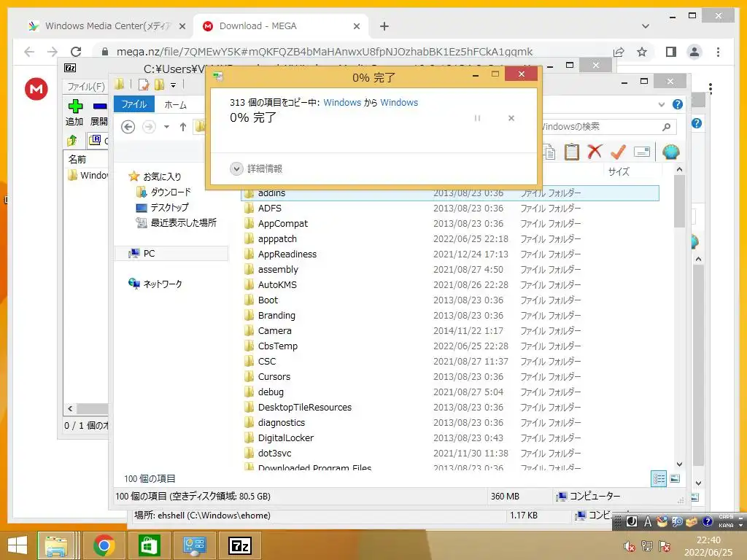Screen dimensions: 747x560
Task: Click the copy icon in the toolbar
Action: pos(549,152)
